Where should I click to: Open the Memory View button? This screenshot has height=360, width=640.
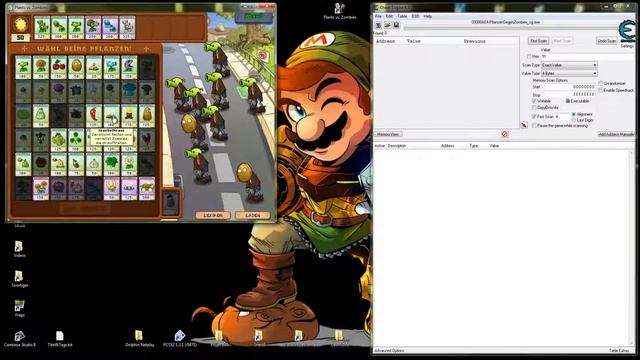pyautogui.click(x=388, y=134)
